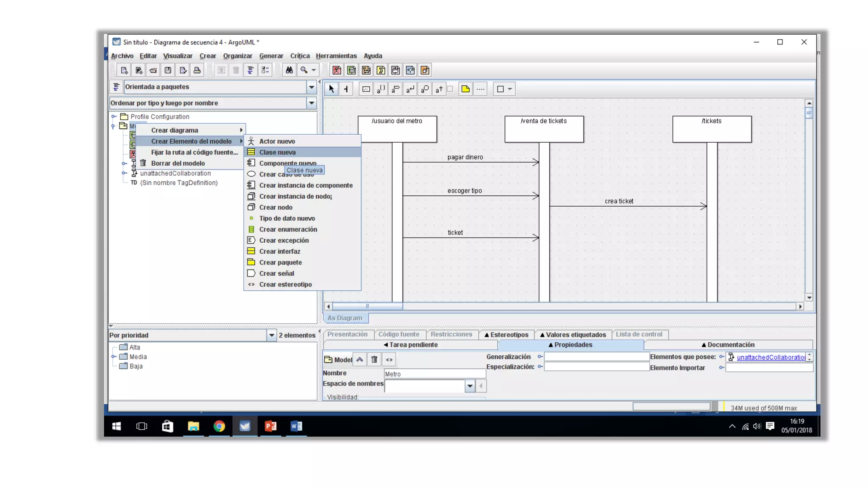Open the Por prioridad dropdown

(272, 335)
